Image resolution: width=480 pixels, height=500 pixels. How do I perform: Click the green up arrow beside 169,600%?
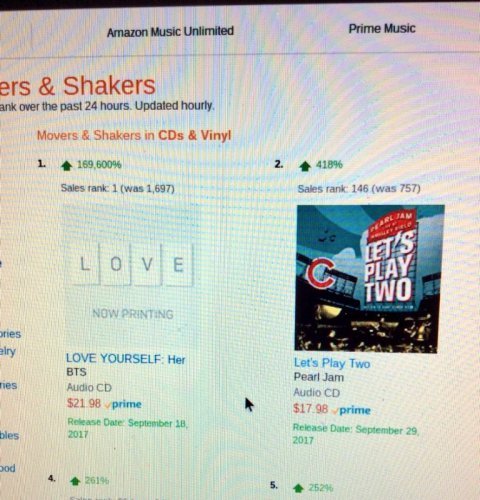point(67,165)
